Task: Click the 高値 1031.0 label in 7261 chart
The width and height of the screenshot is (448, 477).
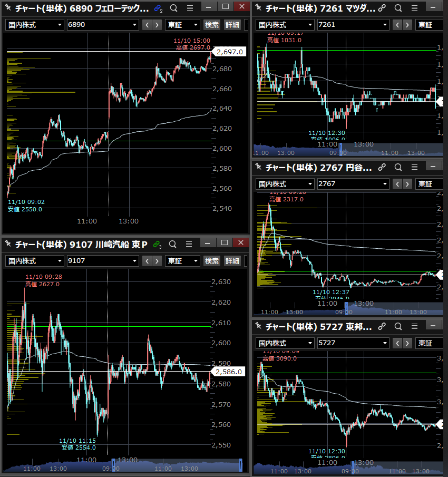Action: point(285,40)
